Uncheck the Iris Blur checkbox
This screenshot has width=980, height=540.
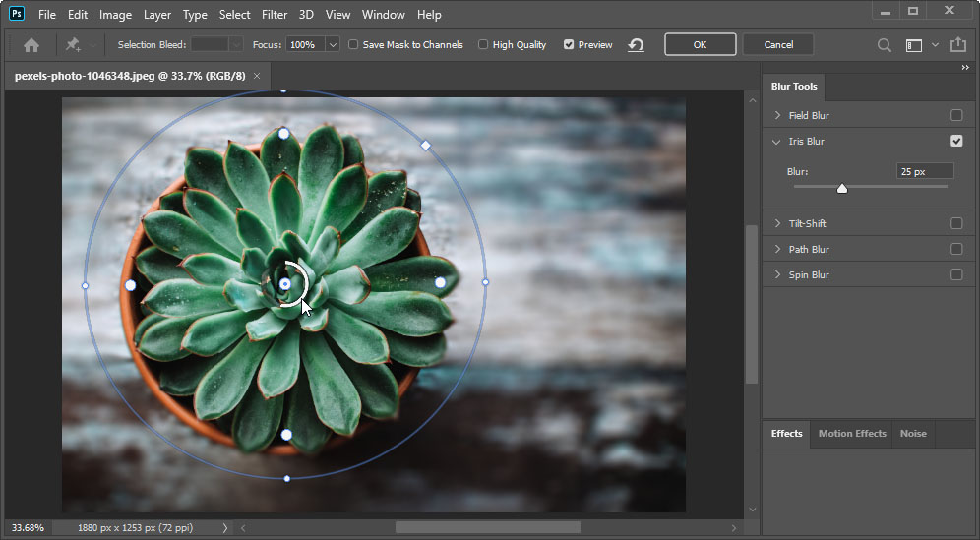coord(956,141)
